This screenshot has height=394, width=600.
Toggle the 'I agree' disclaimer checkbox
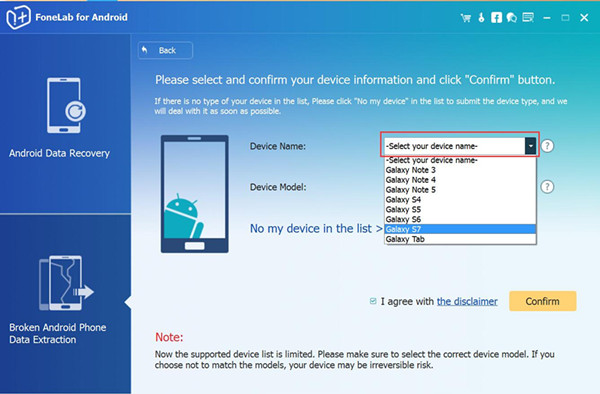pos(373,301)
